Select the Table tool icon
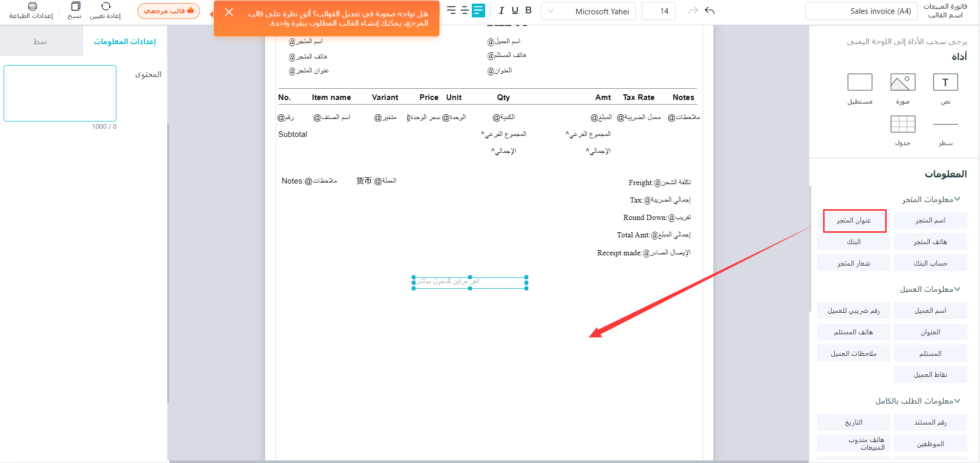Image resolution: width=980 pixels, height=463 pixels. pyautogui.click(x=903, y=124)
